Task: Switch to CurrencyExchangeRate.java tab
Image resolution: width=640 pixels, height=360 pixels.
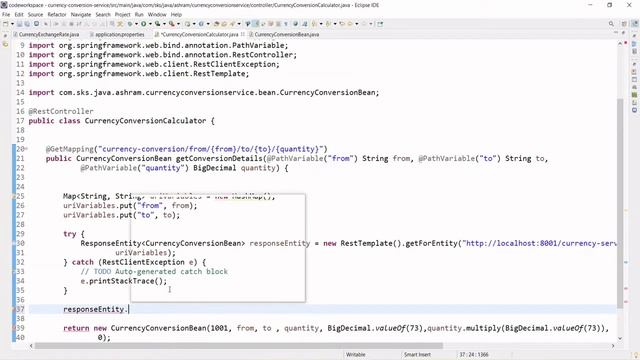Action: point(46,35)
